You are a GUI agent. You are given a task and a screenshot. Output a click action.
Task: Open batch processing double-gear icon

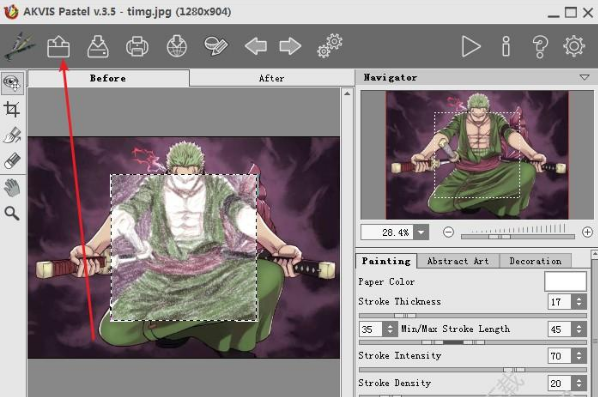pyautogui.click(x=330, y=46)
